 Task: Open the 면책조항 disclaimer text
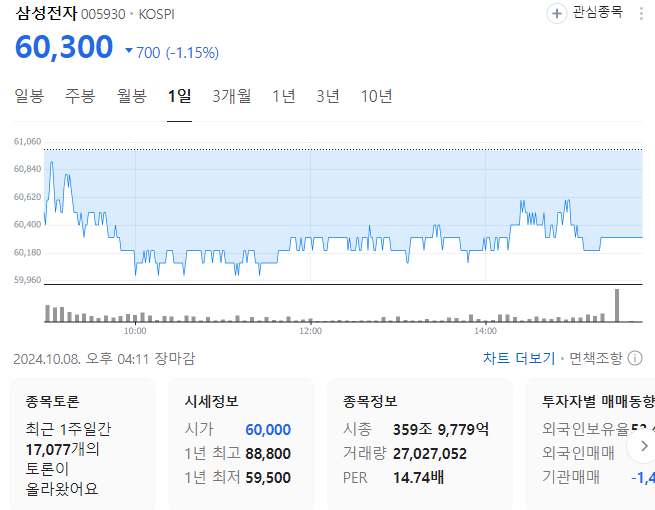point(596,358)
